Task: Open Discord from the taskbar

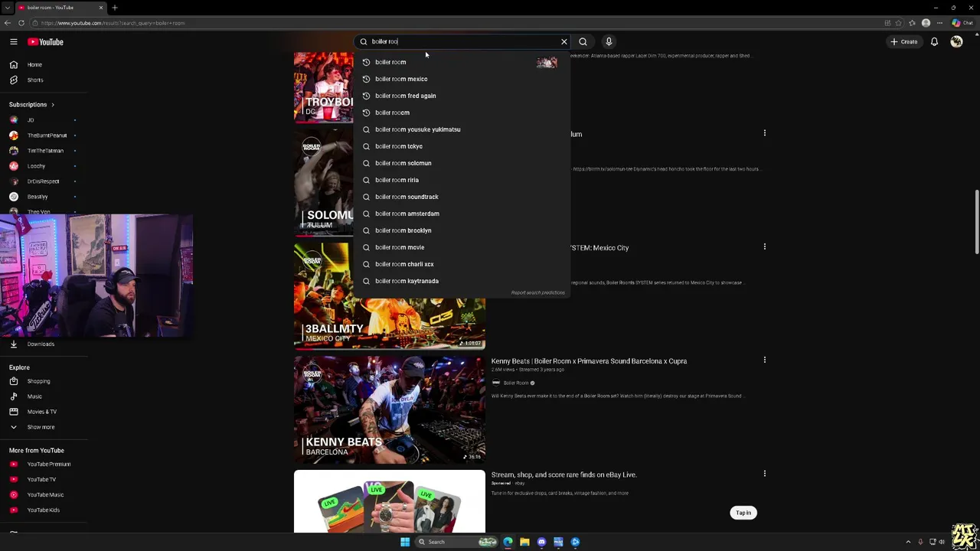Action: [x=541, y=542]
